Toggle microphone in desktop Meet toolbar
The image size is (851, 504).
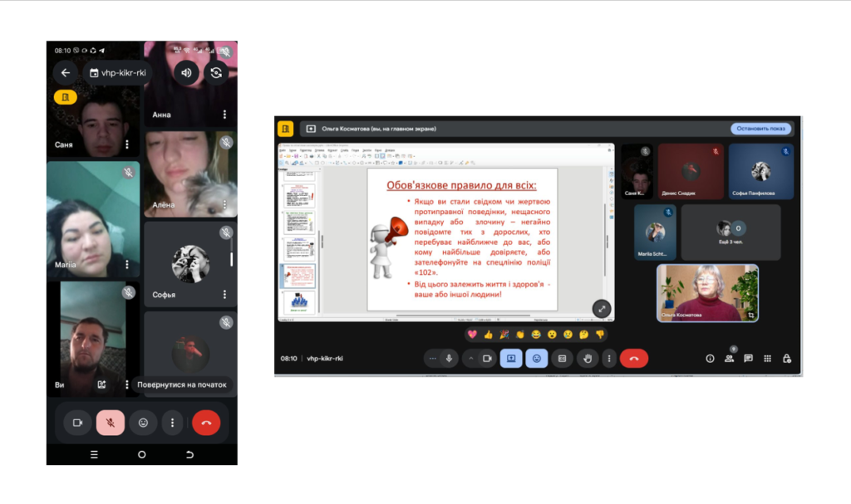pyautogui.click(x=450, y=359)
